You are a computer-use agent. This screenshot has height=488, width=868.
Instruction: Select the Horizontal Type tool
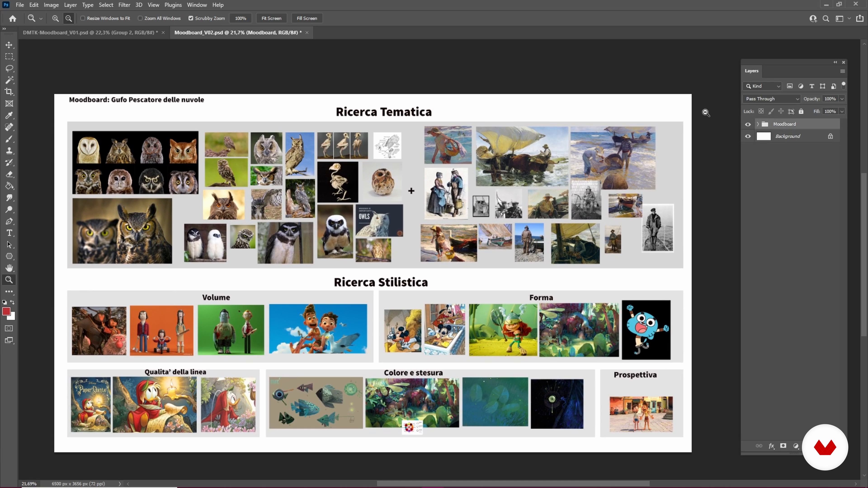pos(9,233)
